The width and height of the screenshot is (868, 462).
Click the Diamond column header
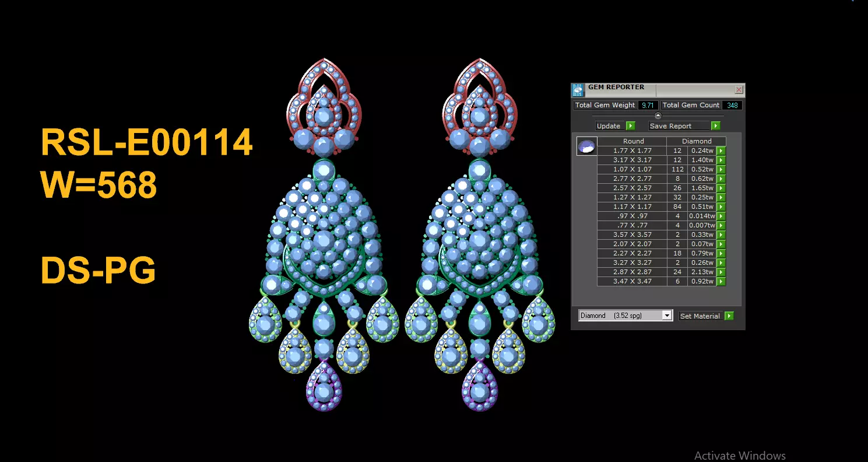pyautogui.click(x=697, y=141)
